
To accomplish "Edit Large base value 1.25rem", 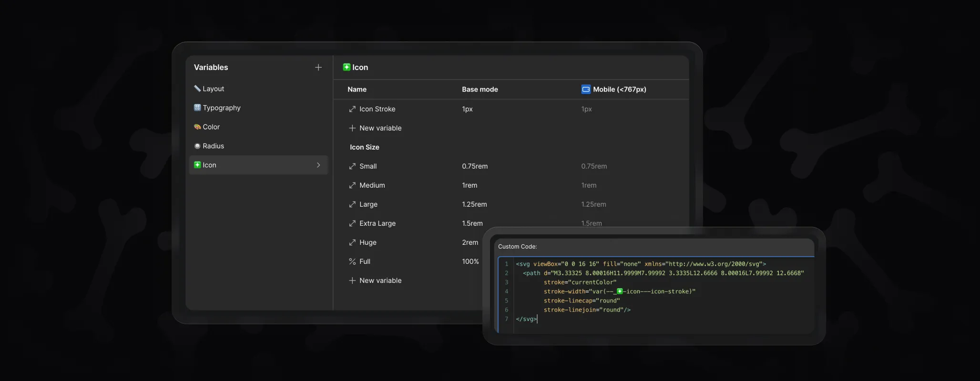I will 474,204.
